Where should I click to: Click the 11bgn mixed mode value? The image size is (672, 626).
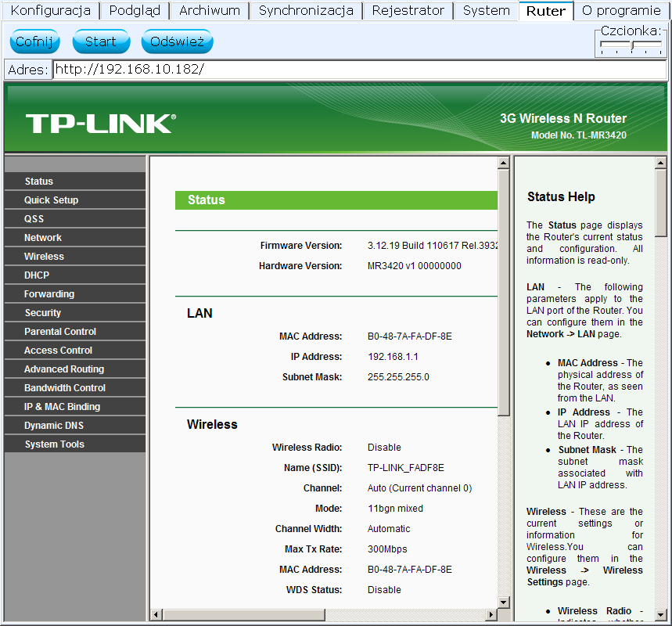395,509
